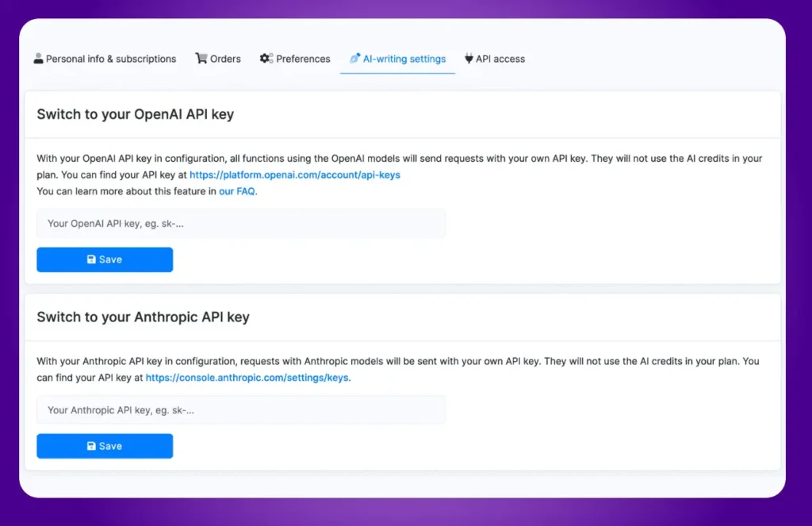
Task: Select the AI-writing settings tab
Action: (396, 58)
